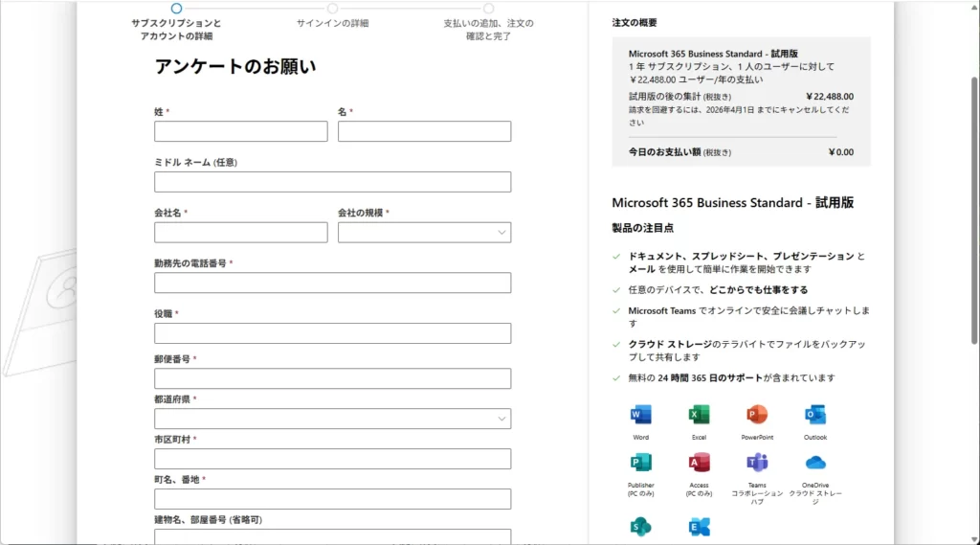Click the page vertical scrollbar thumb

coord(973,210)
